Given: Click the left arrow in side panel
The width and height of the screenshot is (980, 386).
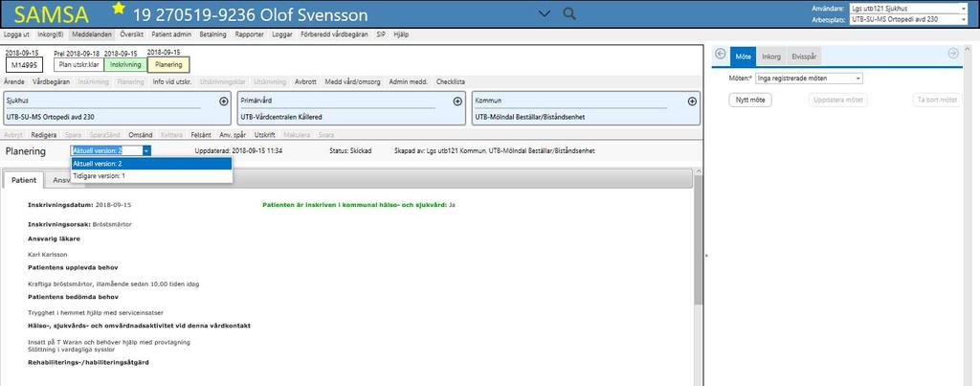Looking at the screenshot, I should (x=720, y=55).
